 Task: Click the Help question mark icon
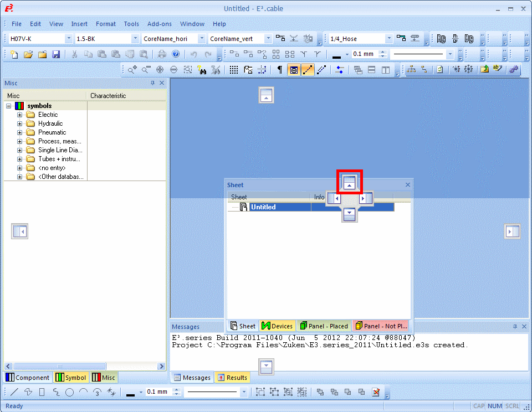pyautogui.click(x=176, y=54)
